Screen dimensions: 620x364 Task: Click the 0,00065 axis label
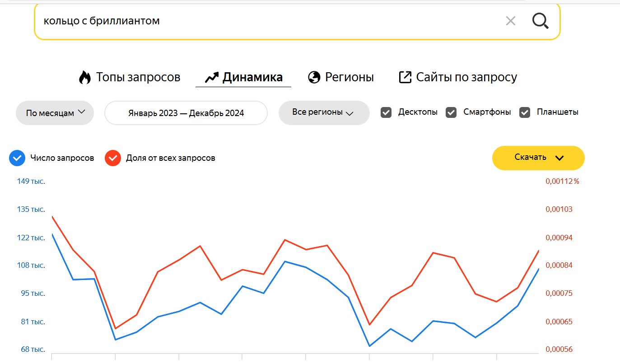point(559,322)
